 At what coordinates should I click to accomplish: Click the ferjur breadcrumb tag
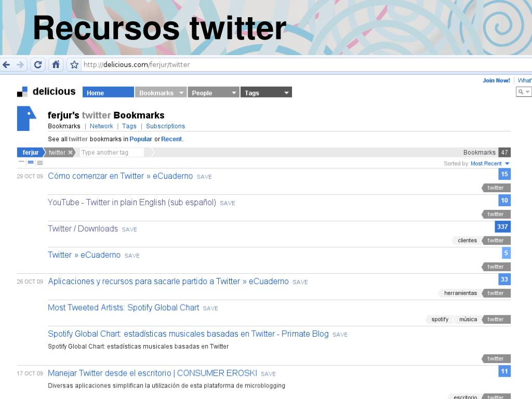point(31,152)
